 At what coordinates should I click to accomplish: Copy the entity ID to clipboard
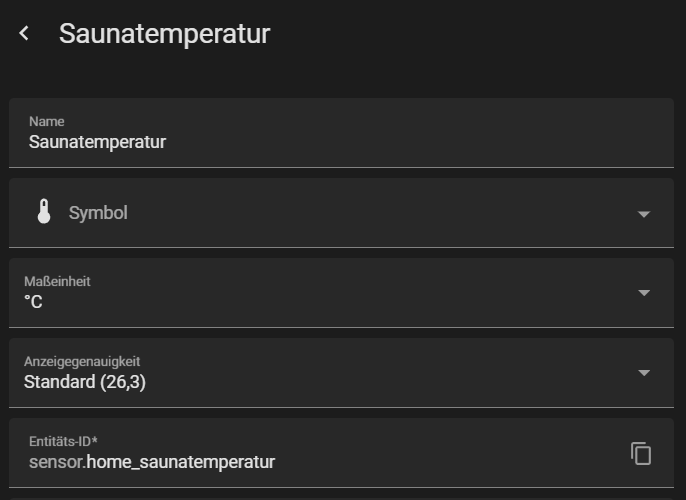click(641, 453)
